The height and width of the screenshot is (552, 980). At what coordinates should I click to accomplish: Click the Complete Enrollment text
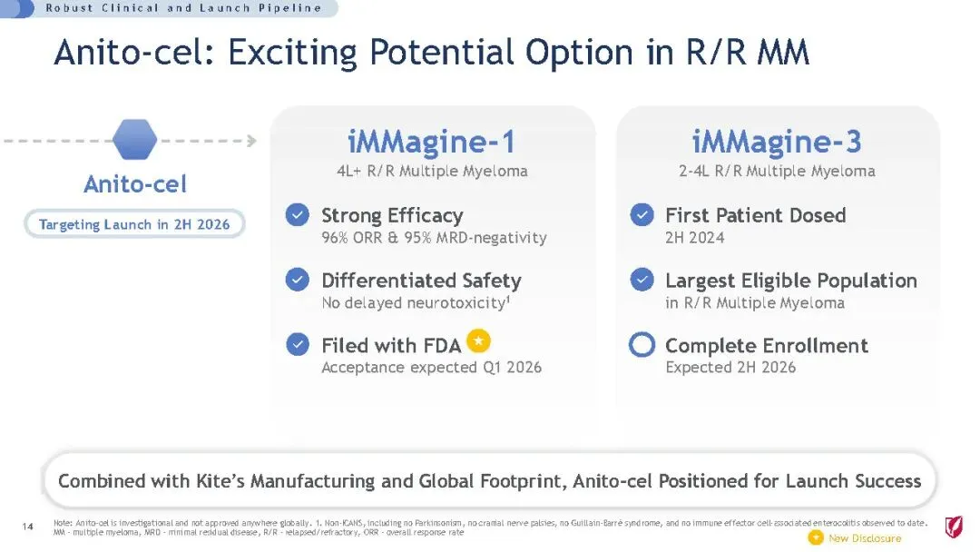click(767, 346)
